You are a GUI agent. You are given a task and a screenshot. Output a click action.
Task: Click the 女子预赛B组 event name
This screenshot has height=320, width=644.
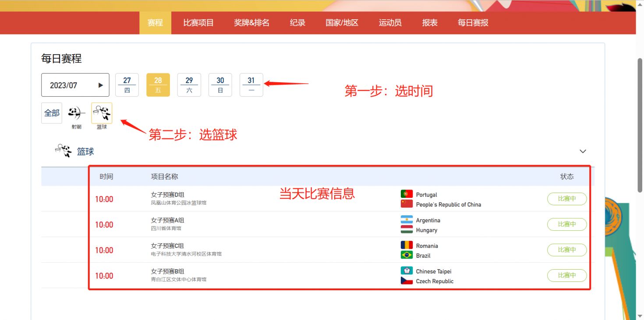coord(168,271)
